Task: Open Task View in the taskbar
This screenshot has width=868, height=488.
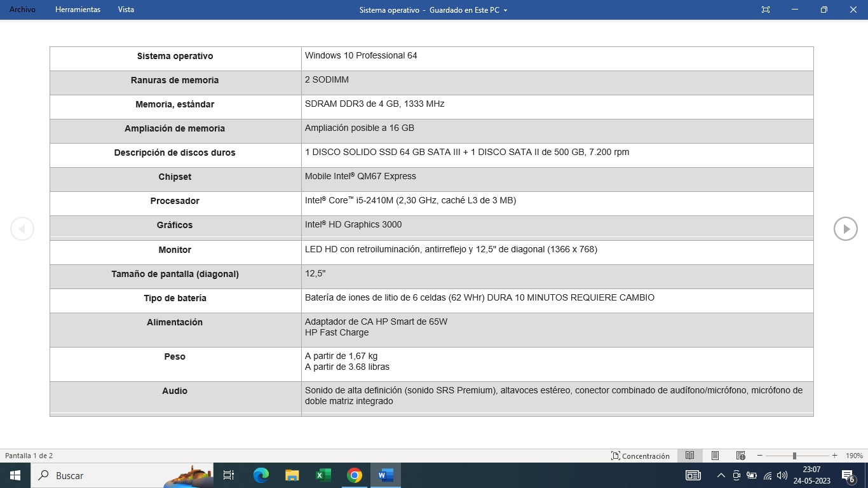Action: point(229,475)
